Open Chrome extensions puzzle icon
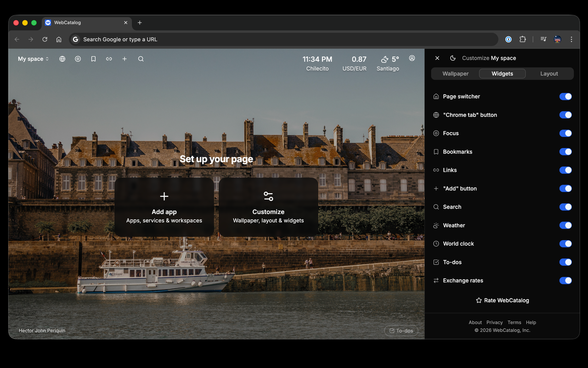 click(523, 40)
